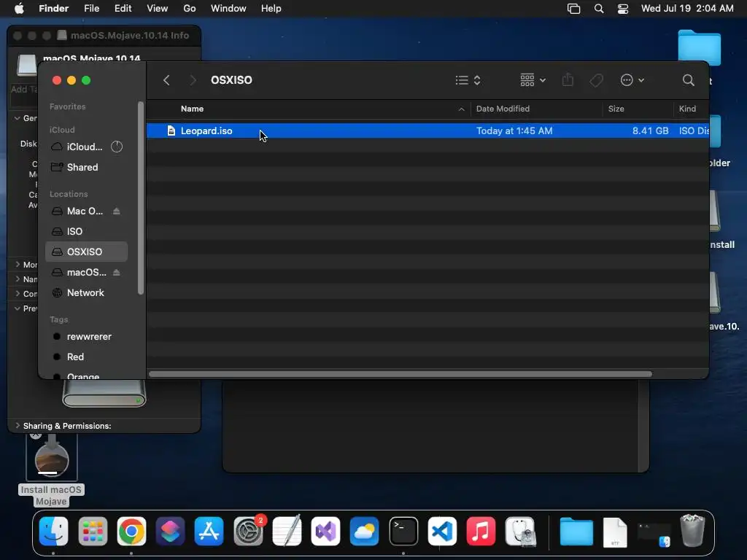Click the 8.41 GB size cell
The image size is (747, 560).
coord(650,131)
